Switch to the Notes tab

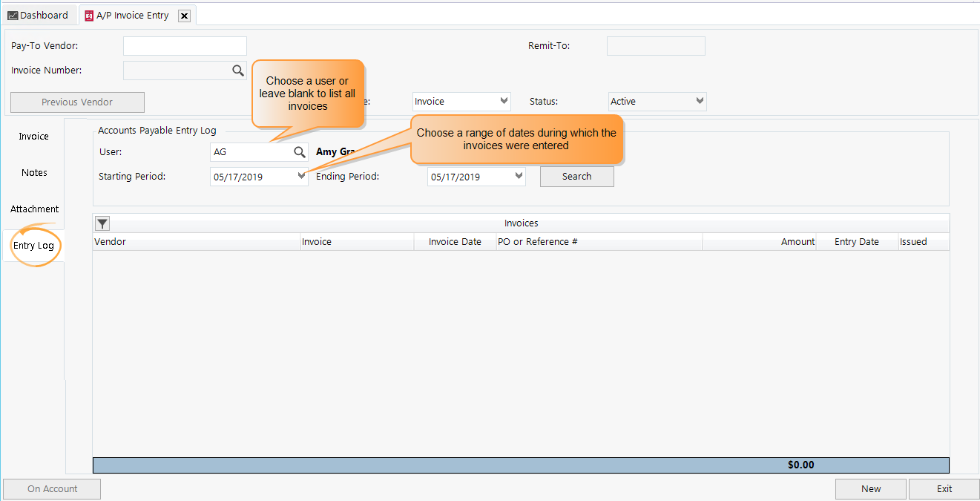pyautogui.click(x=34, y=172)
